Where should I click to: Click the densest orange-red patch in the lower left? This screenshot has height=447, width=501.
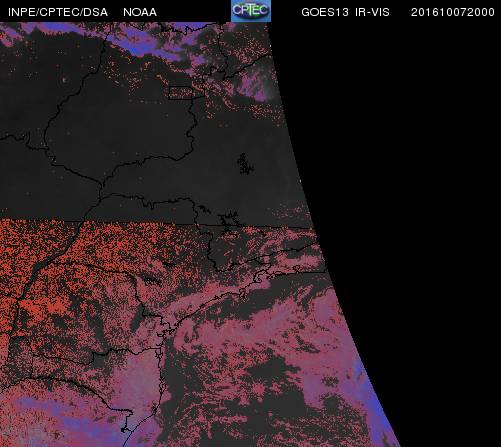(x=43, y=308)
